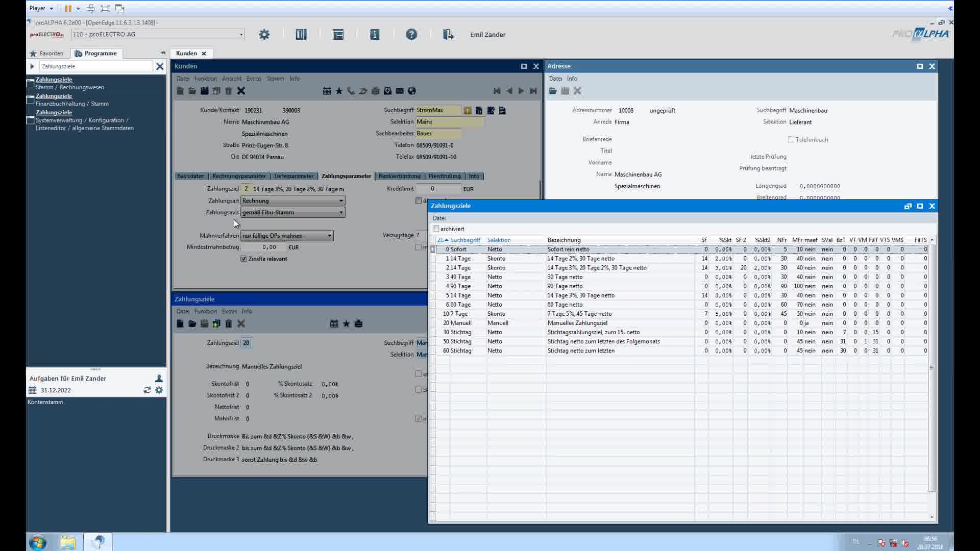
Task: Go to next Kunden record arrow
Action: point(521,91)
